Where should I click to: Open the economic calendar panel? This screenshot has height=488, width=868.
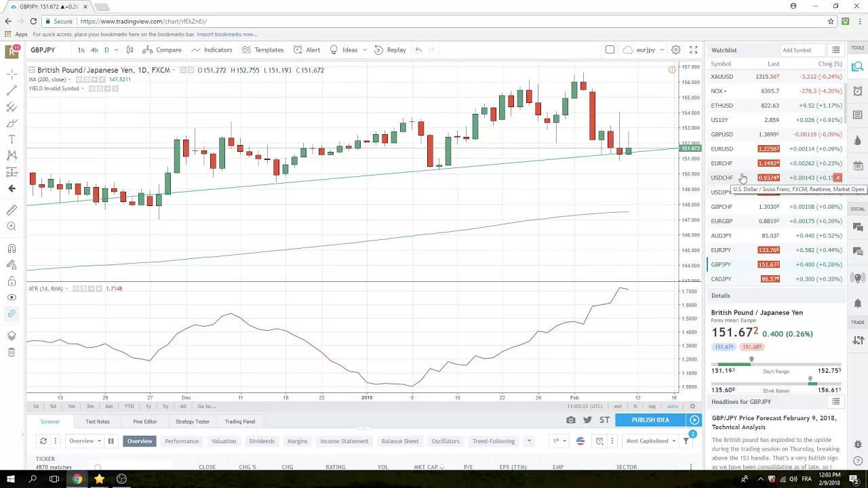click(x=858, y=165)
